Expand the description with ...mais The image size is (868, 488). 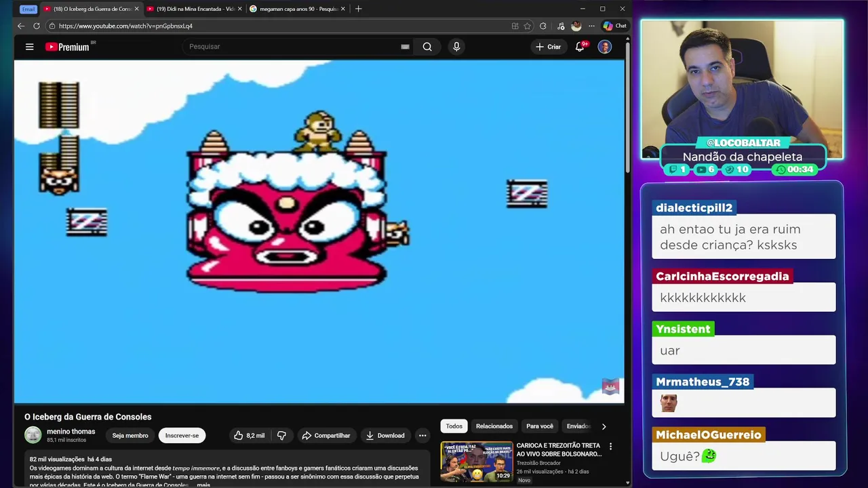203,485
